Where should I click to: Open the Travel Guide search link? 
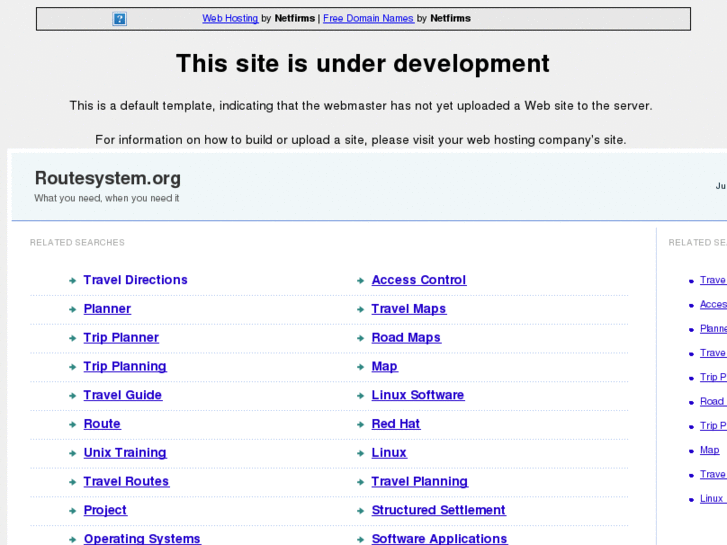pyautogui.click(x=123, y=395)
